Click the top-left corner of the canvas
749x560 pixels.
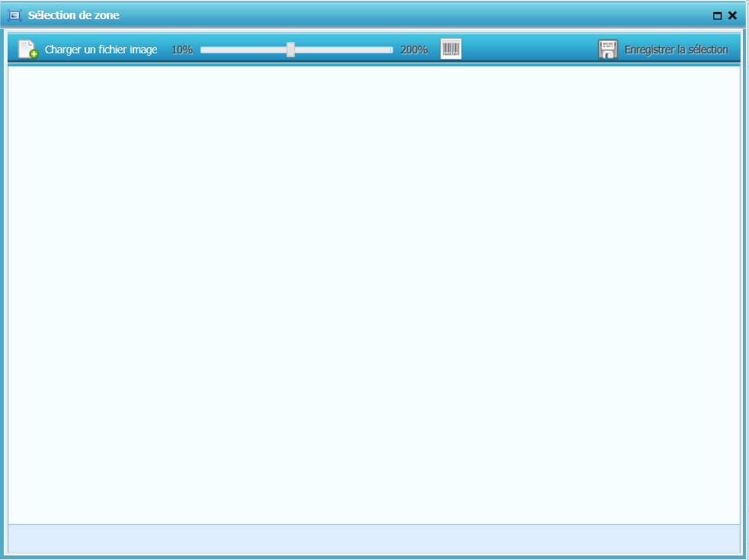[12, 70]
